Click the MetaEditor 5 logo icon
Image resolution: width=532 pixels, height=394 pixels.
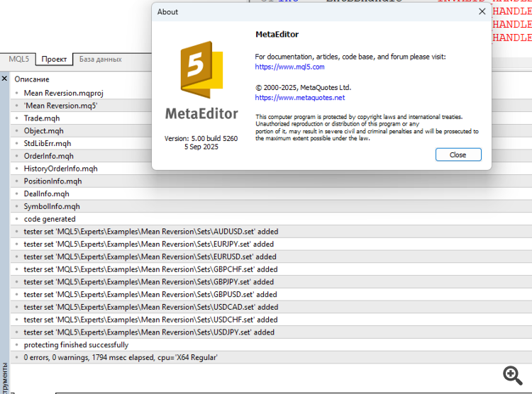201,70
